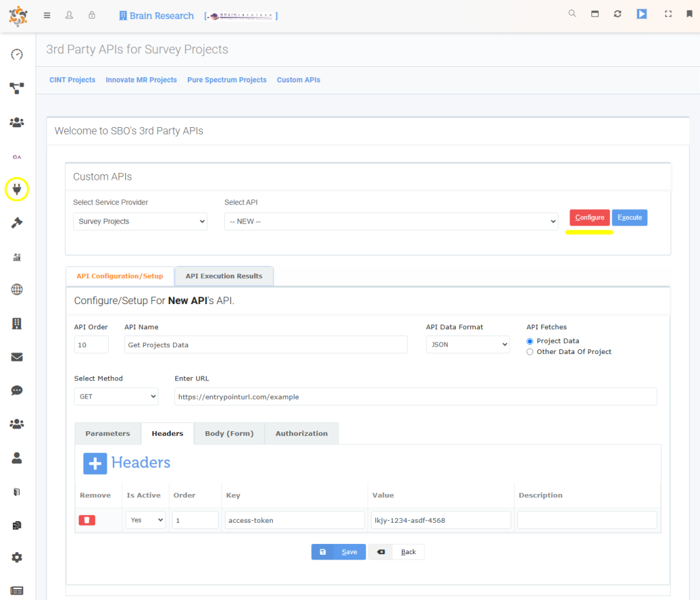Click the speedometer dashboard icon in sidebar

pyautogui.click(x=16, y=54)
